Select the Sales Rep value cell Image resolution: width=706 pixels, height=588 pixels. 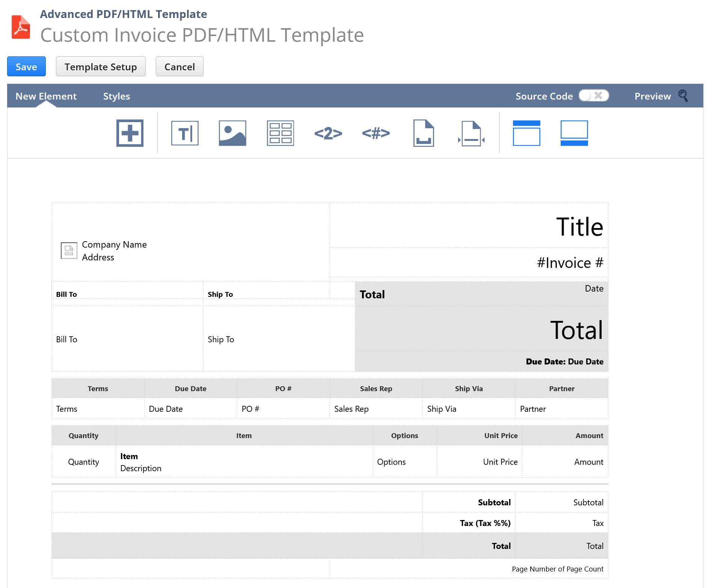(x=376, y=409)
